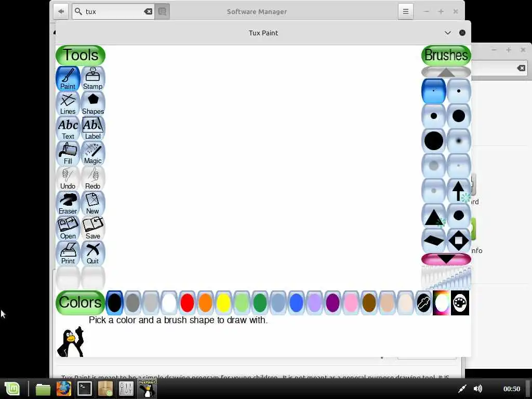Open the color mixer palette
This screenshot has width=532, height=399.
tap(460, 303)
